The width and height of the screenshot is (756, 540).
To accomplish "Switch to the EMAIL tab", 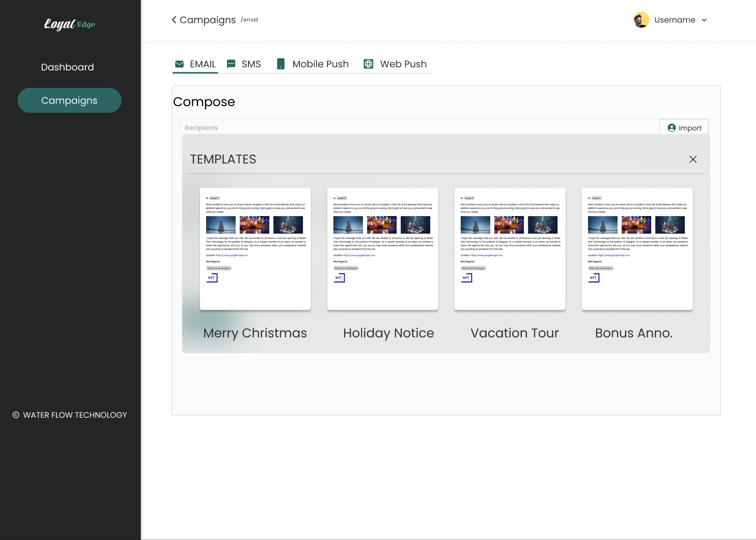I will pos(195,64).
